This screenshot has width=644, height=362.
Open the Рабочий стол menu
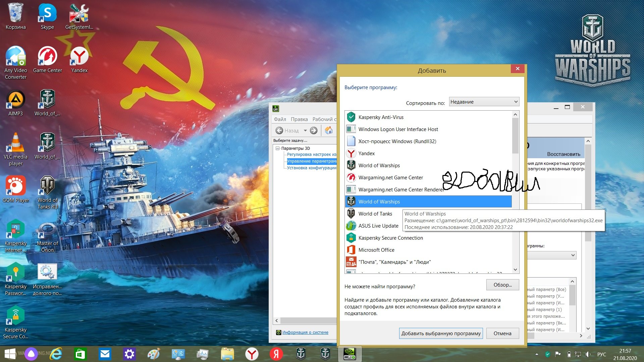(x=324, y=119)
